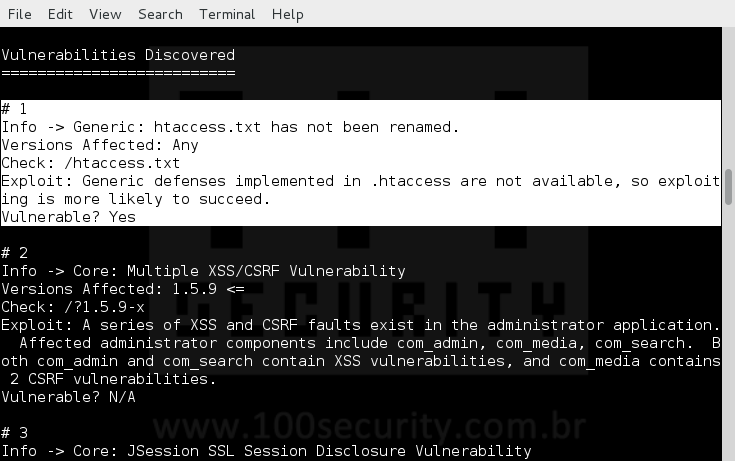The height and width of the screenshot is (461, 735).
Task: Open the Terminal menu
Action: (227, 14)
